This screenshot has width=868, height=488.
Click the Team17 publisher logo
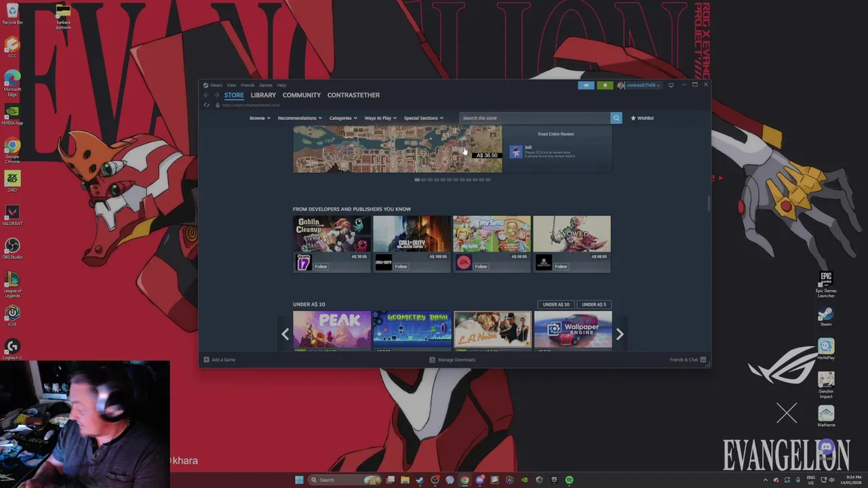click(x=304, y=263)
